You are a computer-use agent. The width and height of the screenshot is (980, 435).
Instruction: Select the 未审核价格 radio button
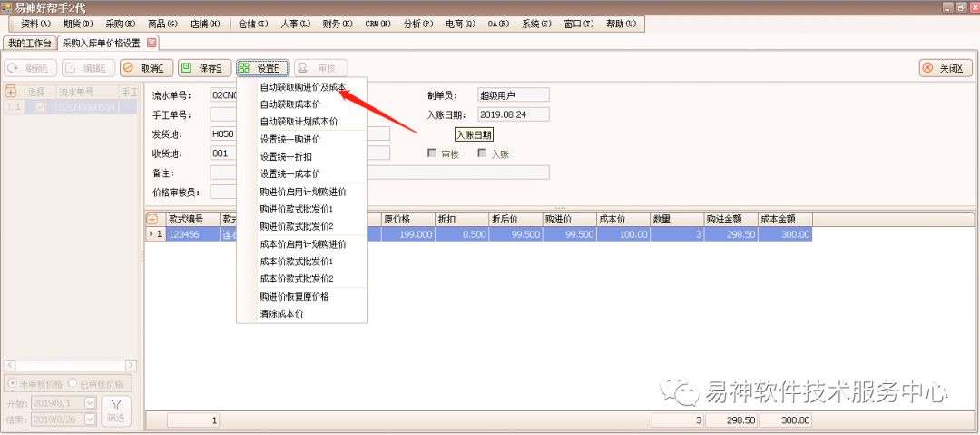tap(12, 384)
